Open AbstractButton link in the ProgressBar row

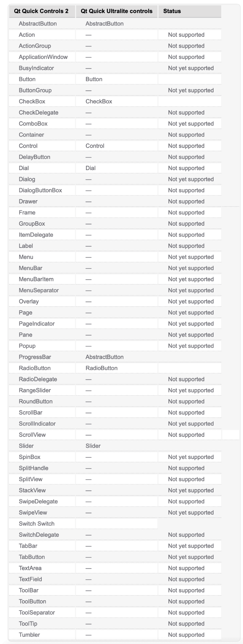(104, 357)
